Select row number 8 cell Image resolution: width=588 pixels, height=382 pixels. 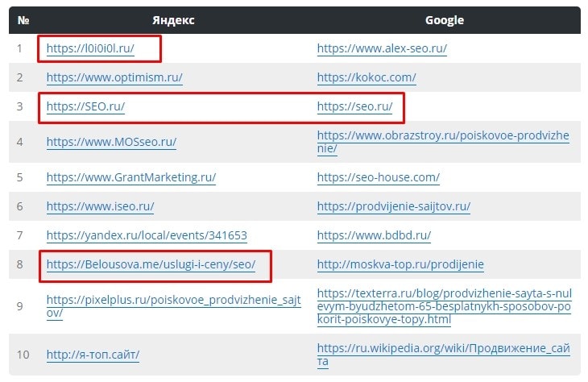(20, 264)
